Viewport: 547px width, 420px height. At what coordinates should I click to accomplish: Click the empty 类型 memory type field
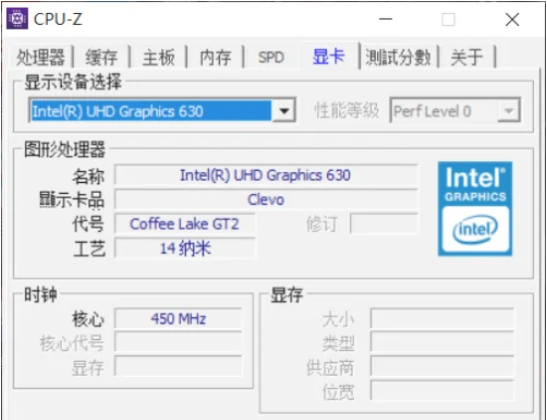click(442, 343)
